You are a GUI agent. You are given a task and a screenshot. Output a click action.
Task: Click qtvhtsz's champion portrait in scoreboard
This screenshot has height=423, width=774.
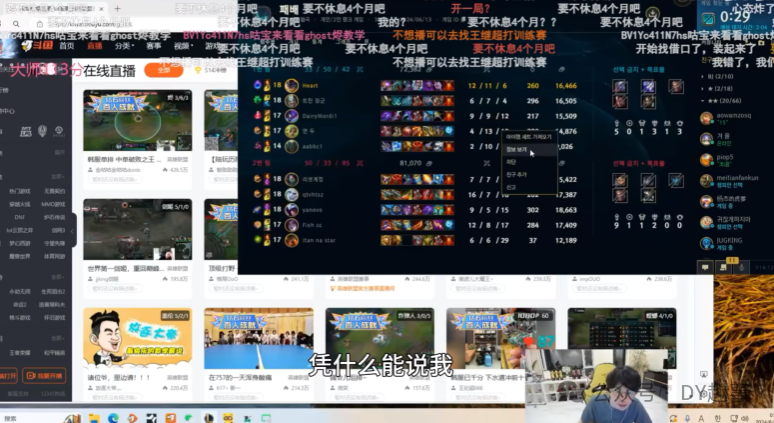[x=291, y=194]
